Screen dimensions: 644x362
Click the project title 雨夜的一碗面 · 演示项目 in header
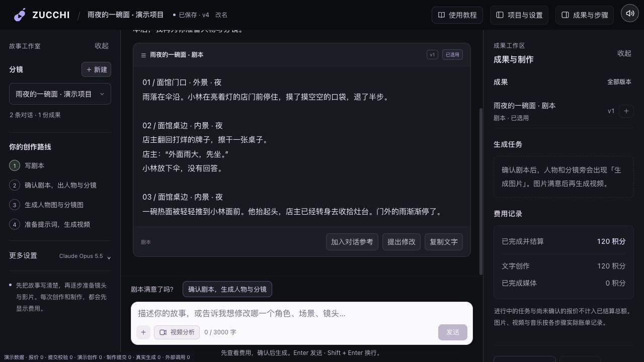pyautogui.click(x=126, y=15)
